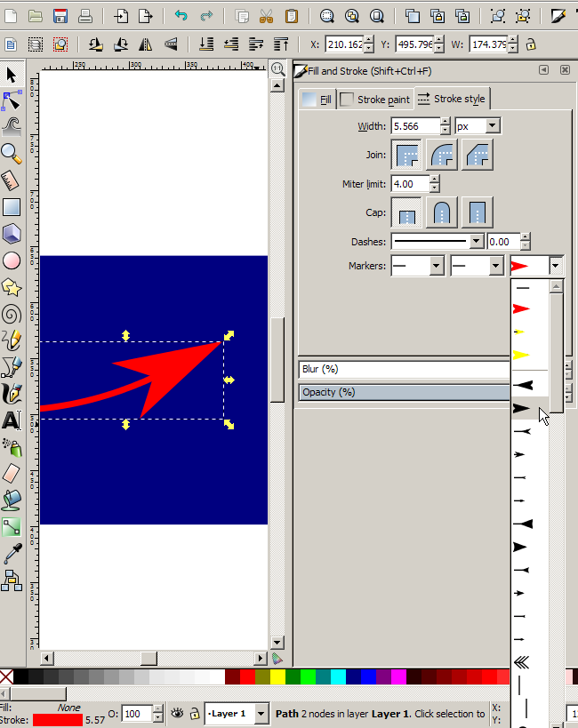Click the Opacity (%) slider bar

click(405, 392)
